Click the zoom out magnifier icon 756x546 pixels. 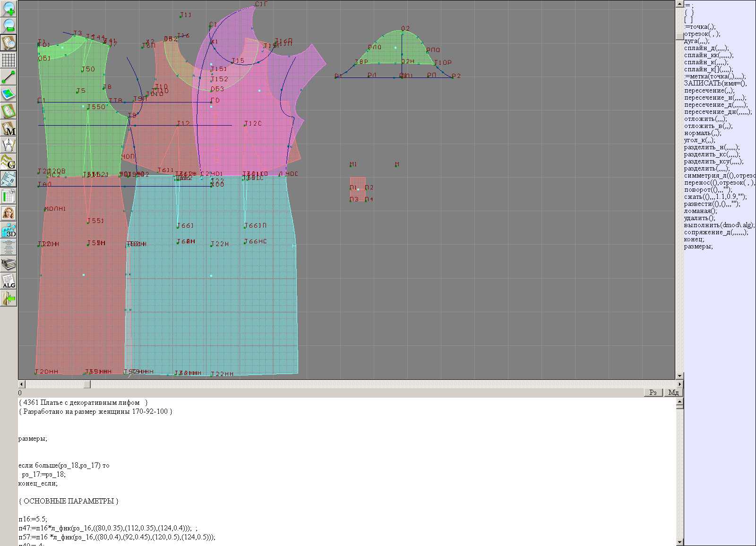tap(9, 26)
